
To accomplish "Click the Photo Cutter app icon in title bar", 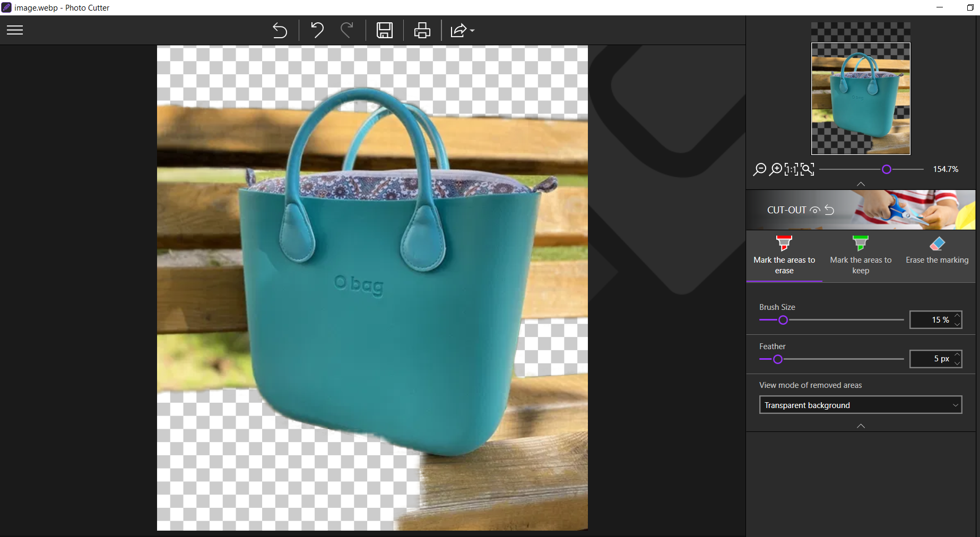I will 6,7.
